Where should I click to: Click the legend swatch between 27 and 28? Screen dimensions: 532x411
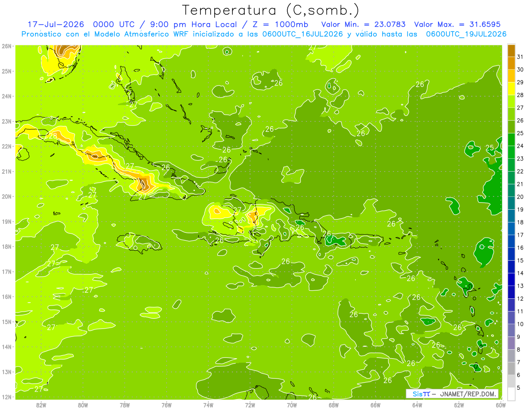coord(511,101)
